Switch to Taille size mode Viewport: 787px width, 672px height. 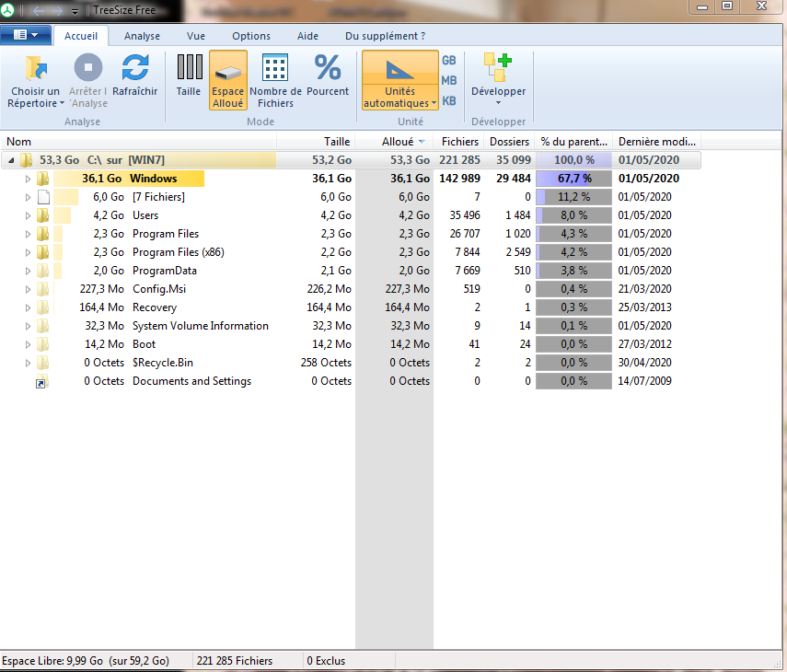click(189, 75)
